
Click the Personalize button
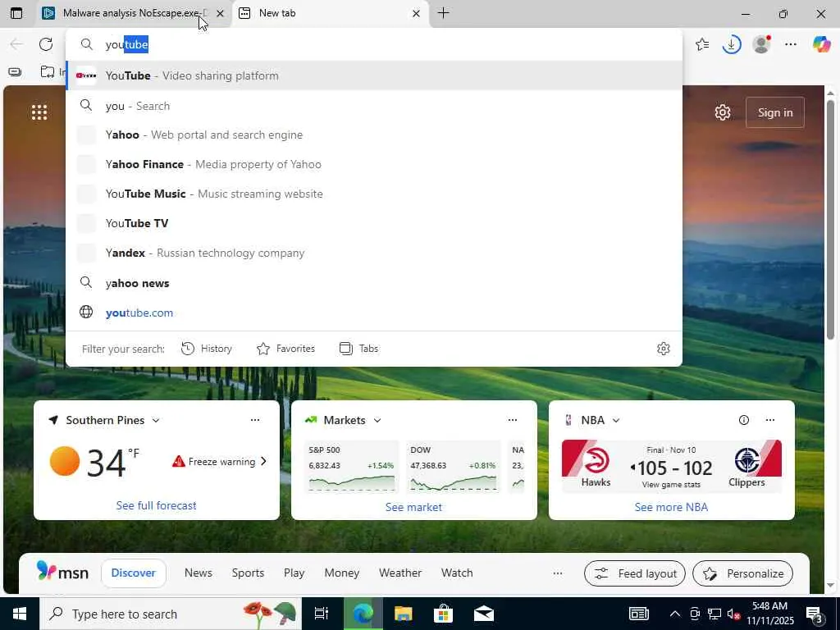tap(742, 573)
